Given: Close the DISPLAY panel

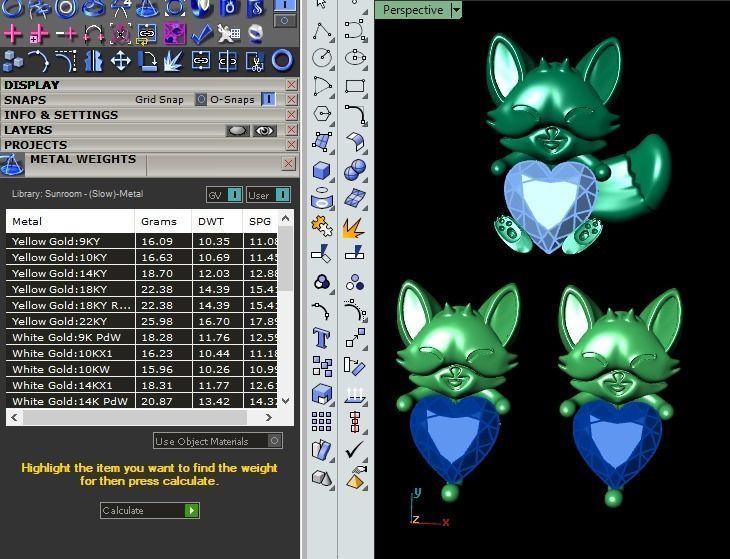Looking at the screenshot, I should [x=291, y=85].
